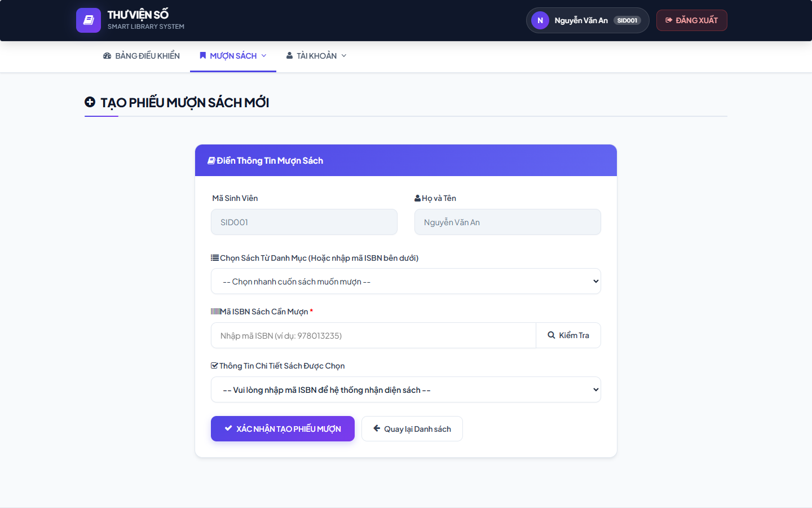812x508 pixels.
Task: Click the THƯ VIỆN SỐ title text
Action: pos(138,15)
